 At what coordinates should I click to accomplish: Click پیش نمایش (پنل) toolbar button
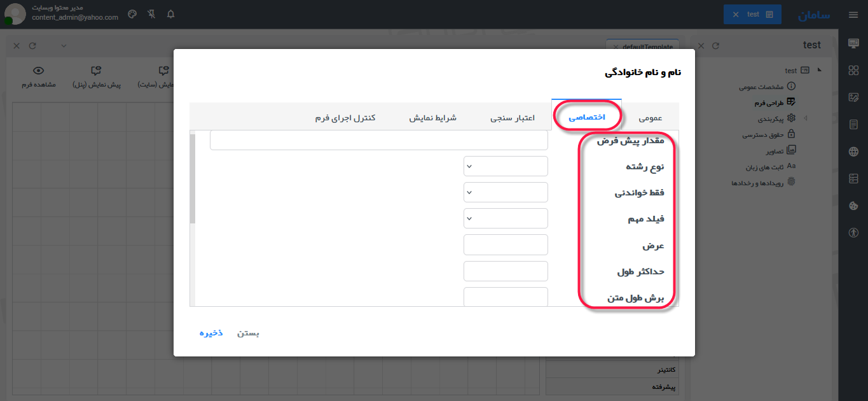tap(97, 76)
